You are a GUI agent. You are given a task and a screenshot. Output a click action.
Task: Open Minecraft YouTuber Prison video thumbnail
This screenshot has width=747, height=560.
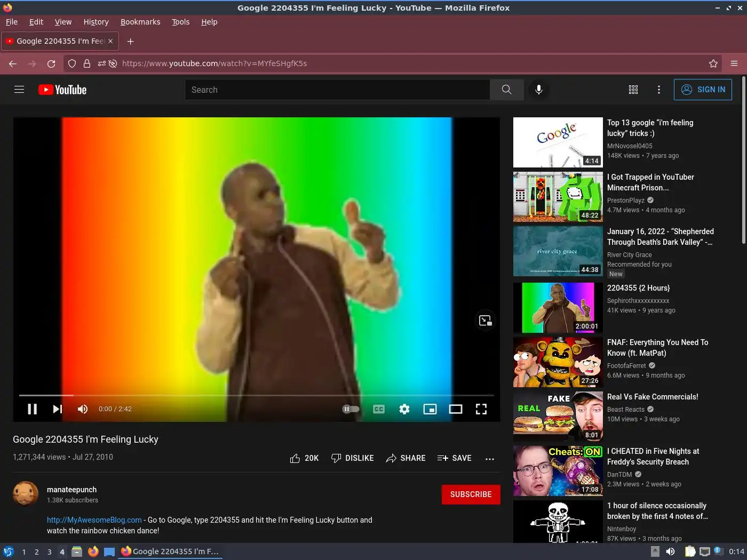(558, 197)
